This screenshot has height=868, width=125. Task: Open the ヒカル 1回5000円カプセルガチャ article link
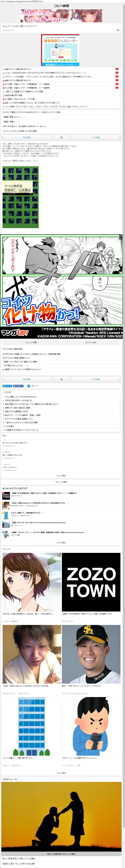[x=45, y=73]
